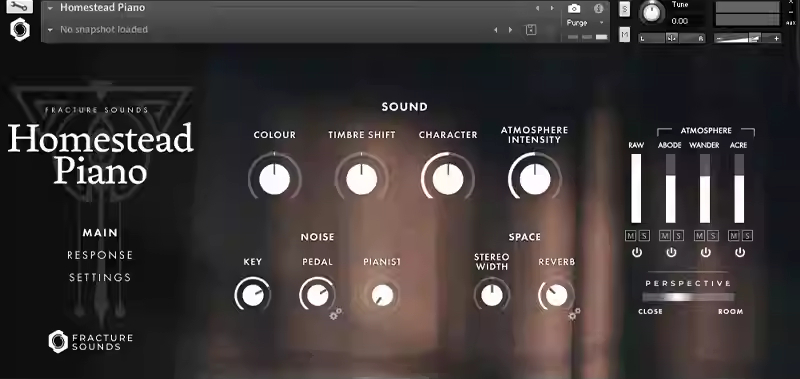800x379 pixels.
Task: Click the KEY noise knob
Action: click(253, 295)
